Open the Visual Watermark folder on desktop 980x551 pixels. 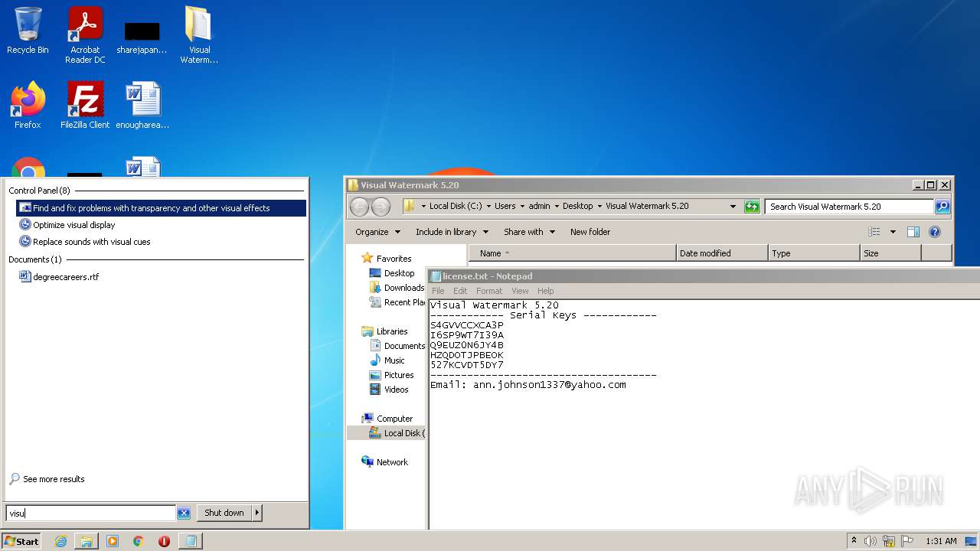tap(199, 35)
